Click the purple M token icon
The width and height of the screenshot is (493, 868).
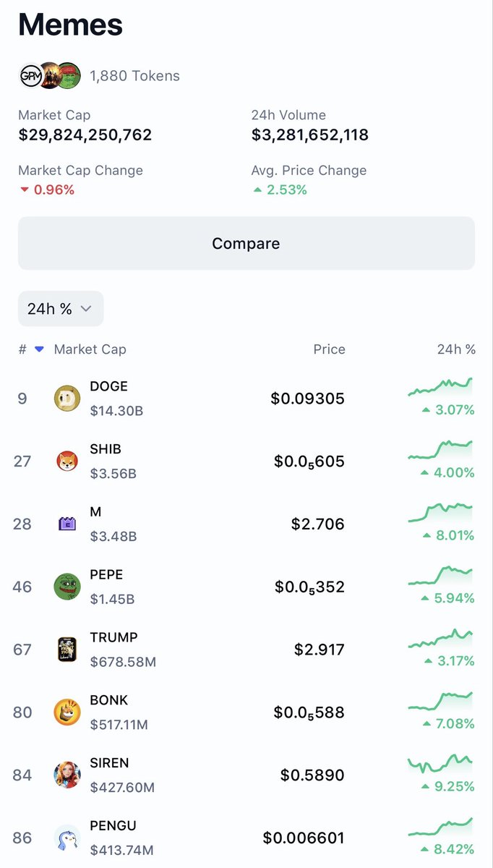pos(67,524)
